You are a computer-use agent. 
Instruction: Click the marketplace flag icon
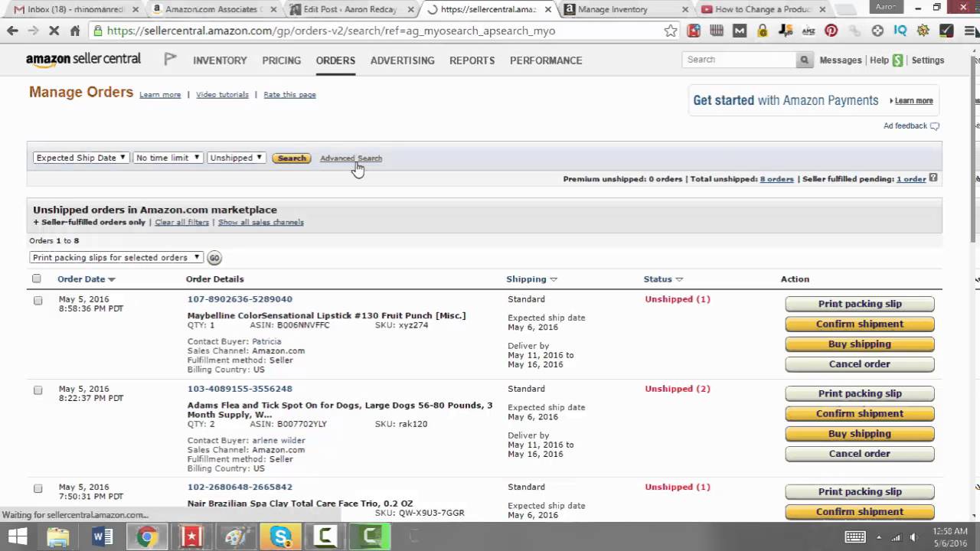170,60
